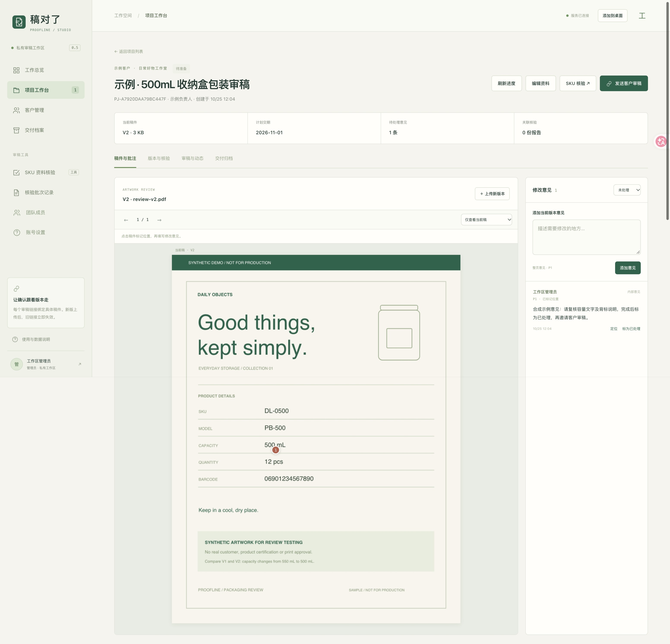Screen dimensions: 670x644
Task: Switch to the 版本与核验 tab
Action: pyautogui.click(x=159, y=158)
